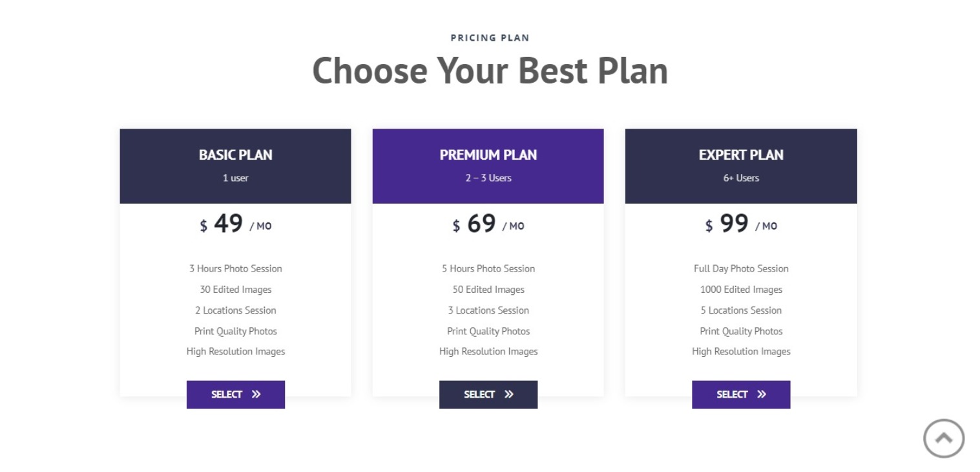Select the Premium Plan button
The height and width of the screenshot is (472, 980).
click(488, 394)
